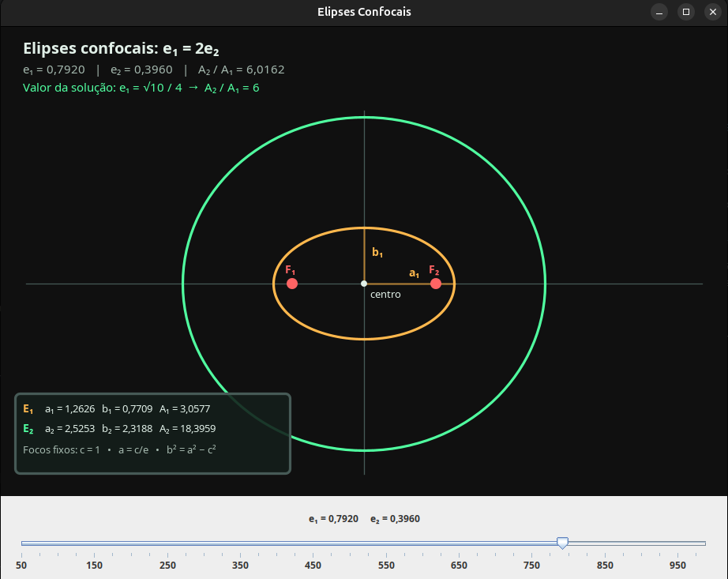The width and height of the screenshot is (728, 579).
Task: Click slider track at the 50 mark
Action: pyautogui.click(x=22, y=543)
